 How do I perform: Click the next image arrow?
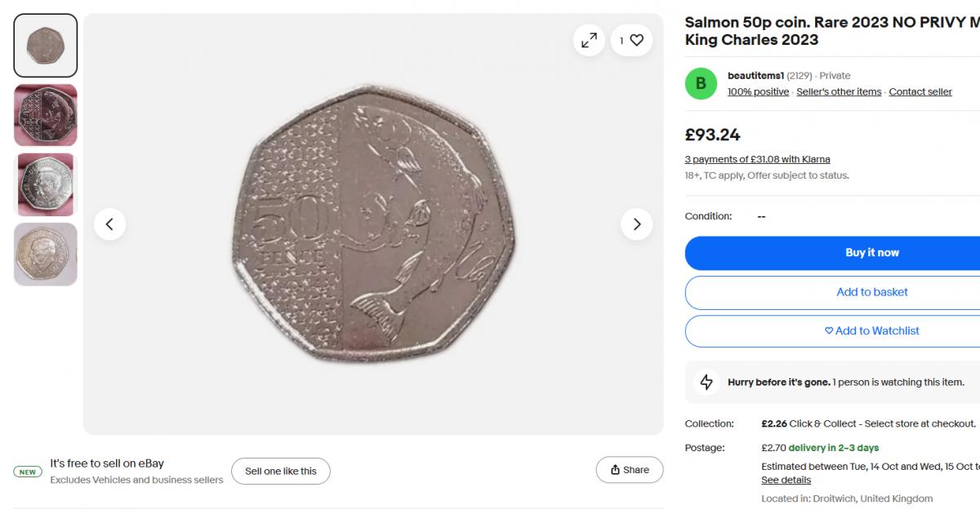(x=637, y=224)
